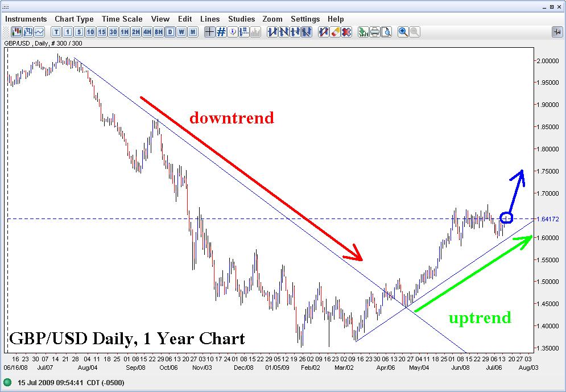Open the Zoom menu
The height and width of the screenshot is (392, 566).
click(x=272, y=19)
